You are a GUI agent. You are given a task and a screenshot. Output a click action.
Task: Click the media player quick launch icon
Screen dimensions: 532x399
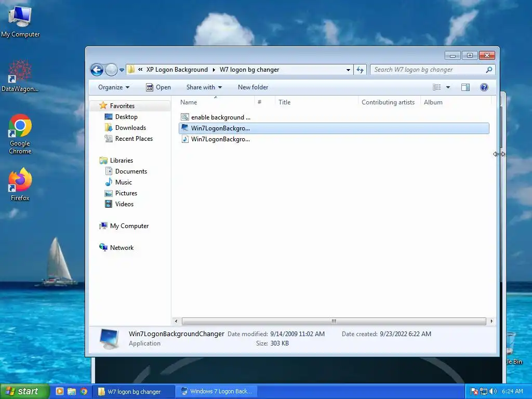point(59,391)
